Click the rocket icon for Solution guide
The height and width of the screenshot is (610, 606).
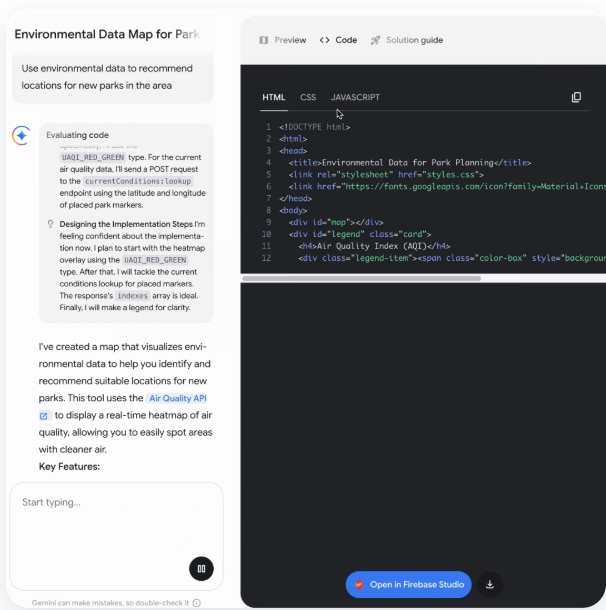375,40
